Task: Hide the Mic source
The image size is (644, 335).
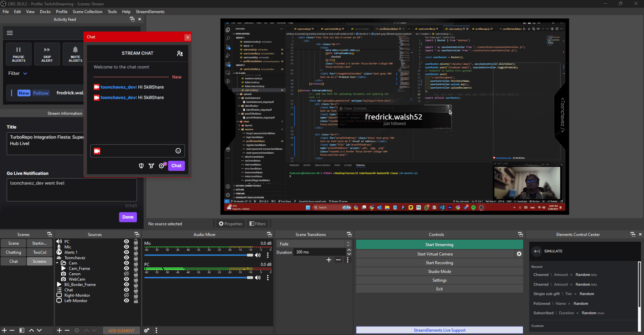Action: 126,247
